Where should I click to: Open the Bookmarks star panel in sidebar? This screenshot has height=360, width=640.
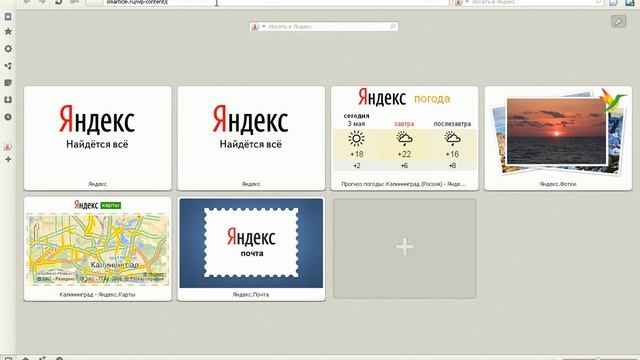click(x=8, y=31)
